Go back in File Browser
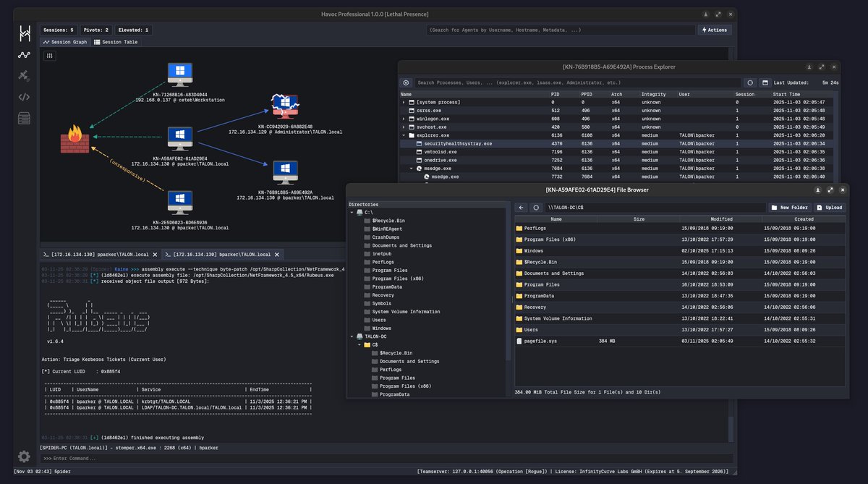The image size is (868, 484). (521, 207)
